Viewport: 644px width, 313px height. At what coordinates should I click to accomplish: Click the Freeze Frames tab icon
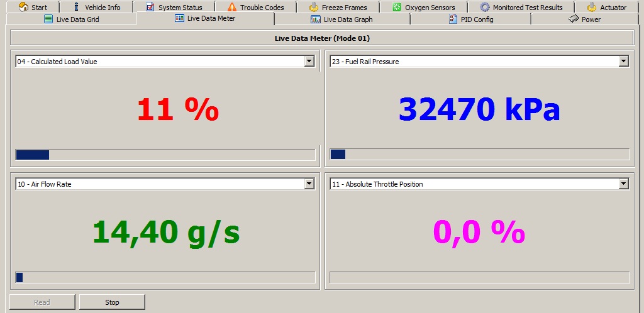(314, 7)
